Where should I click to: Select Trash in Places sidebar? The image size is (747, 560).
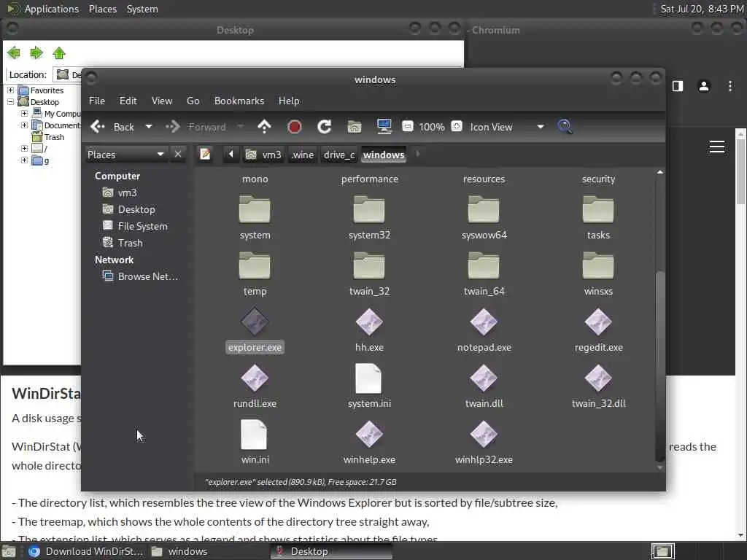(123, 243)
